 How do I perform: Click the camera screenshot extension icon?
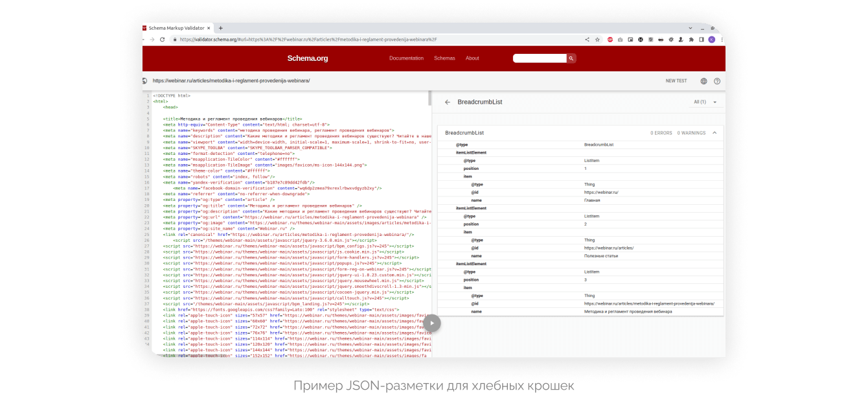(x=620, y=40)
